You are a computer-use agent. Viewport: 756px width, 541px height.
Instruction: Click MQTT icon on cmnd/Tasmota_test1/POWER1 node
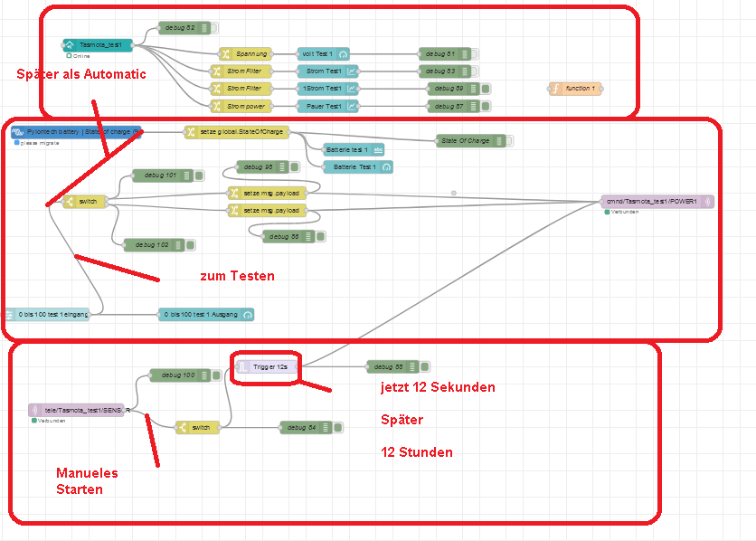point(708,202)
